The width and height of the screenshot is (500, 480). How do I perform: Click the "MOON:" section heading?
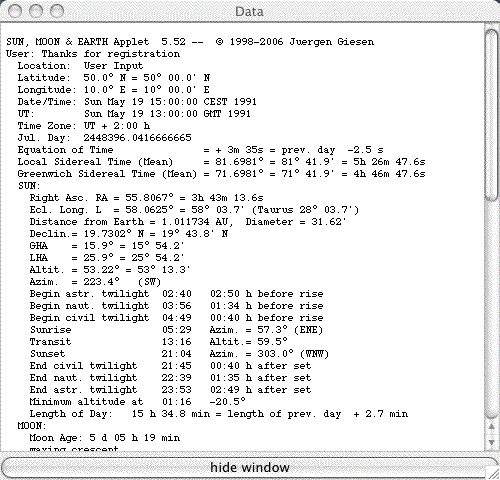click(x=32, y=426)
